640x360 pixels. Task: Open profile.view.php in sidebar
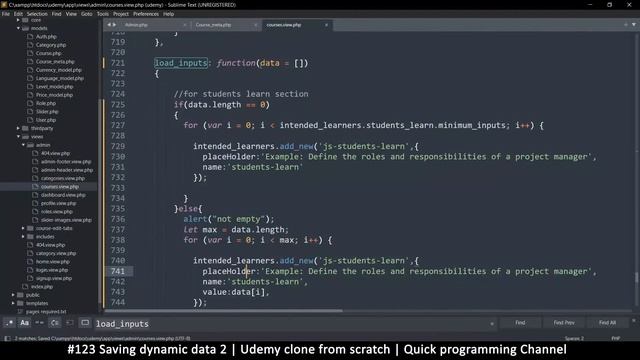tap(58, 203)
